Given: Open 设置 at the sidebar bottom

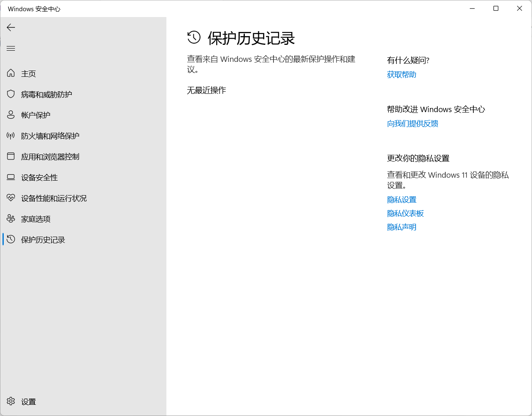Looking at the screenshot, I should [x=83, y=401].
